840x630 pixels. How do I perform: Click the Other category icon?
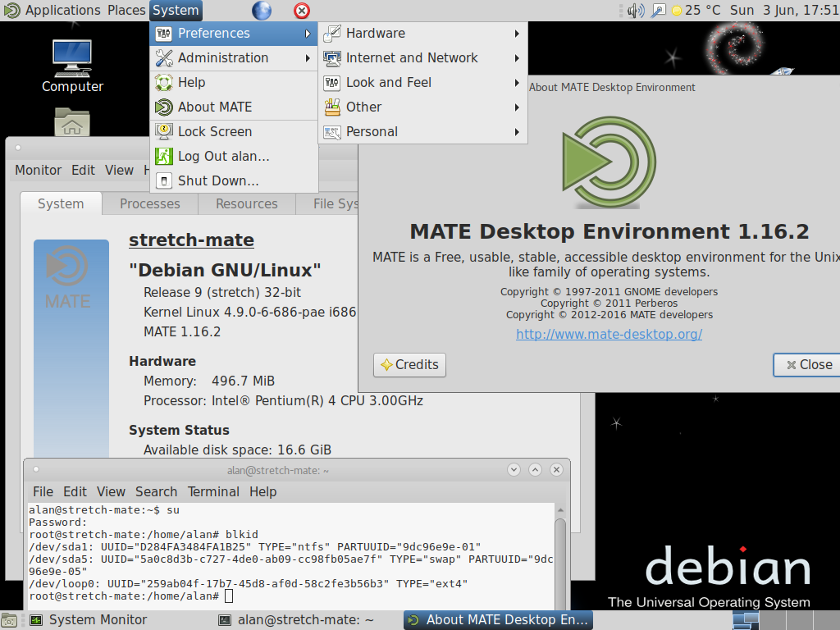point(332,107)
